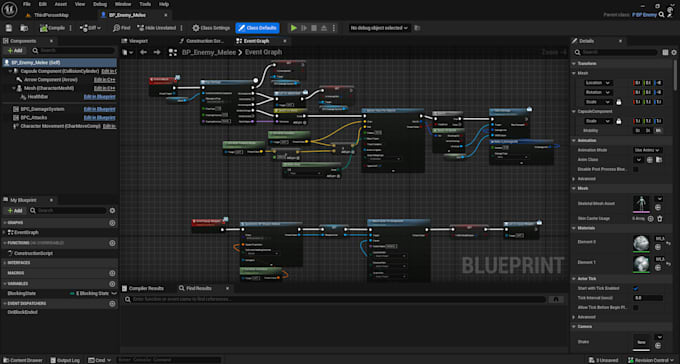Open the debug object selector dropdown
Screen dimensions: 680x364
tap(379, 28)
